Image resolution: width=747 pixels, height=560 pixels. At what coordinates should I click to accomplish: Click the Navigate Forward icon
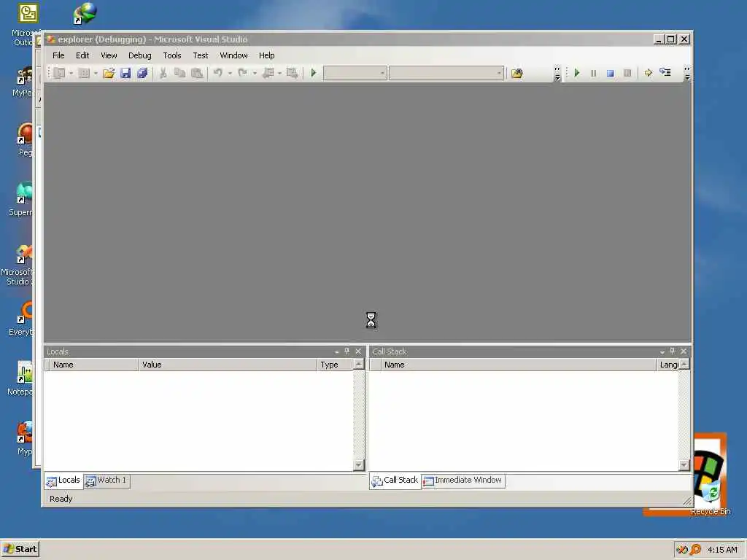click(x=292, y=73)
